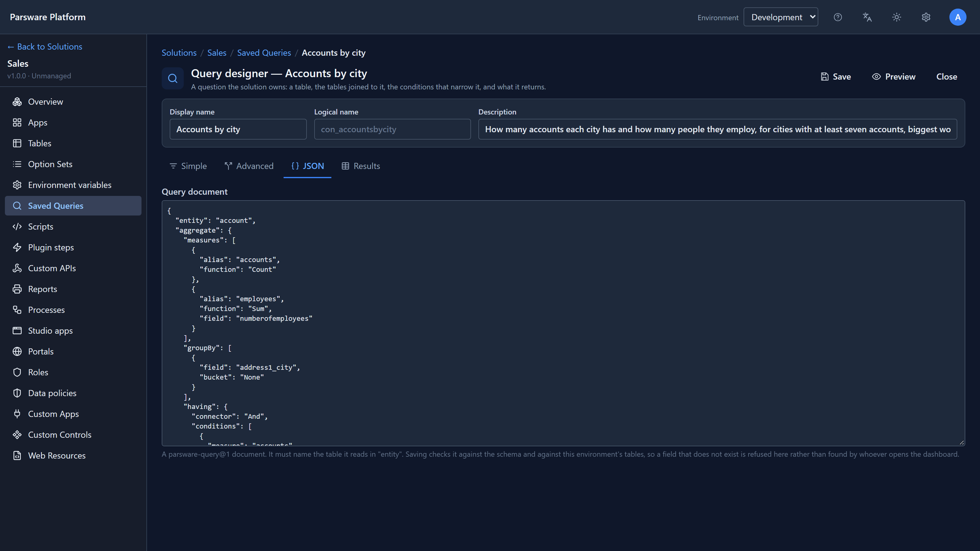The image size is (980, 551).
Task: Click inside the Query document editor
Action: [563, 323]
